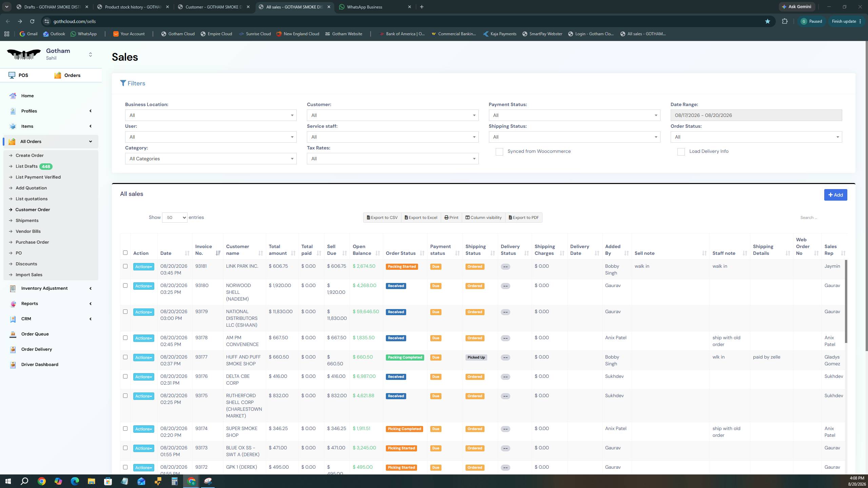Tick the Load Delivery Info checkbox
The height and width of the screenshot is (488, 868).
[681, 152]
